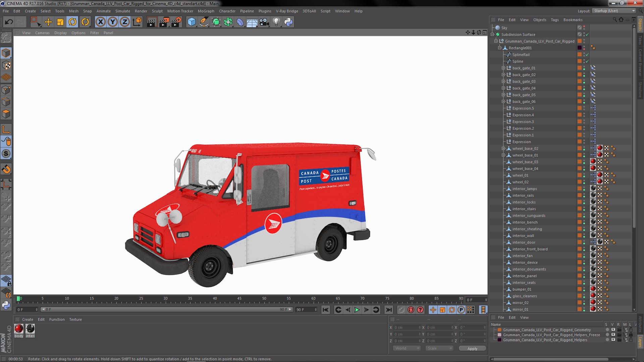Toggle Subdivision Surface enable checkmark
Image resolution: width=644 pixels, height=362 pixels.
coord(587,35)
